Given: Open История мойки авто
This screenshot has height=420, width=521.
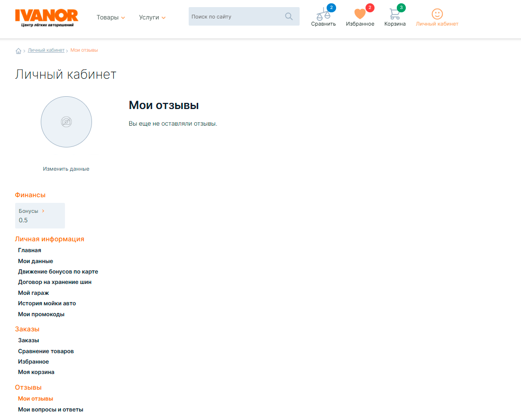Looking at the screenshot, I should (x=47, y=303).
